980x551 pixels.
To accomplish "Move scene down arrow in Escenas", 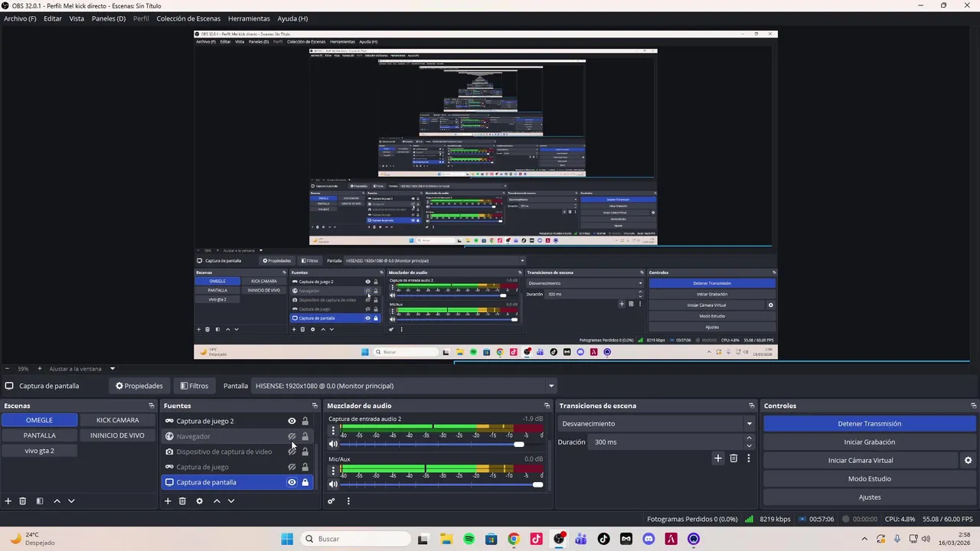I will pos(71,501).
